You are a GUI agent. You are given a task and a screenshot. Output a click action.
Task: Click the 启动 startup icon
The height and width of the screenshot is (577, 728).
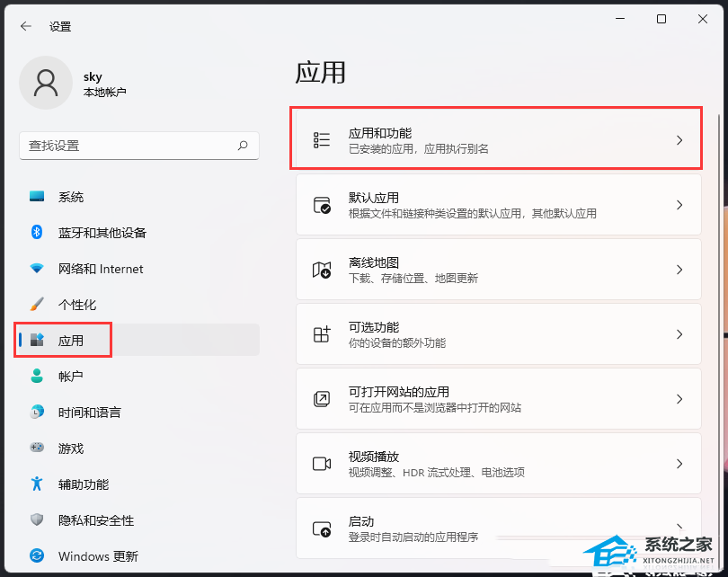[321, 528]
